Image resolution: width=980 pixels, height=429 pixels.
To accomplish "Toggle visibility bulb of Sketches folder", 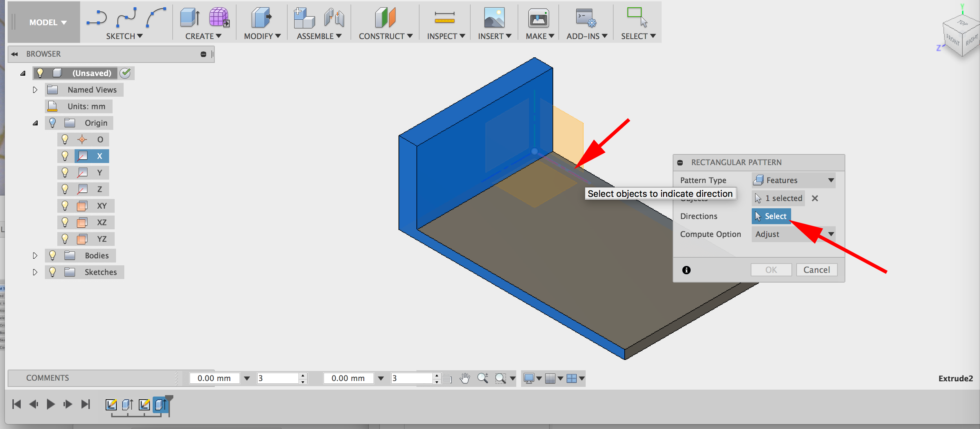I will coord(52,272).
